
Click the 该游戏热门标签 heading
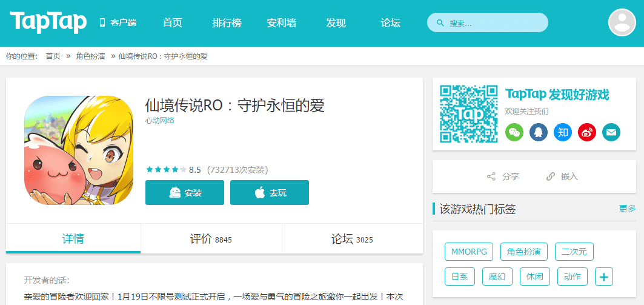[x=477, y=209]
